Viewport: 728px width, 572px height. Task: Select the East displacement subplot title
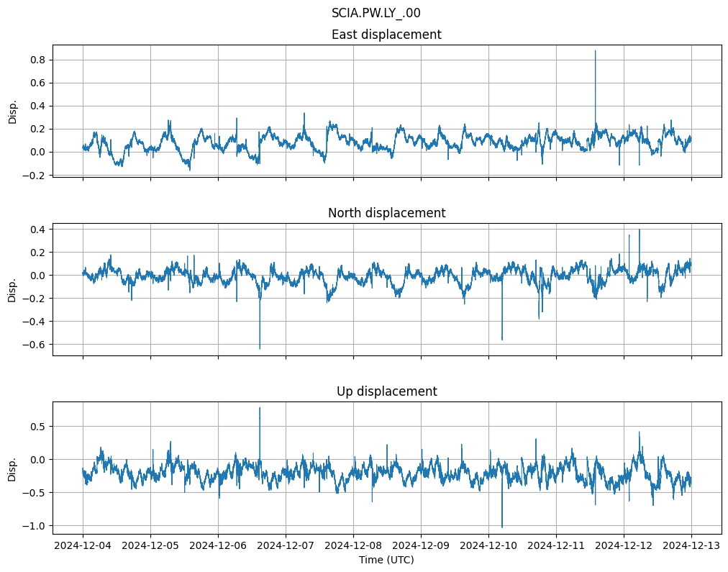[x=386, y=35]
